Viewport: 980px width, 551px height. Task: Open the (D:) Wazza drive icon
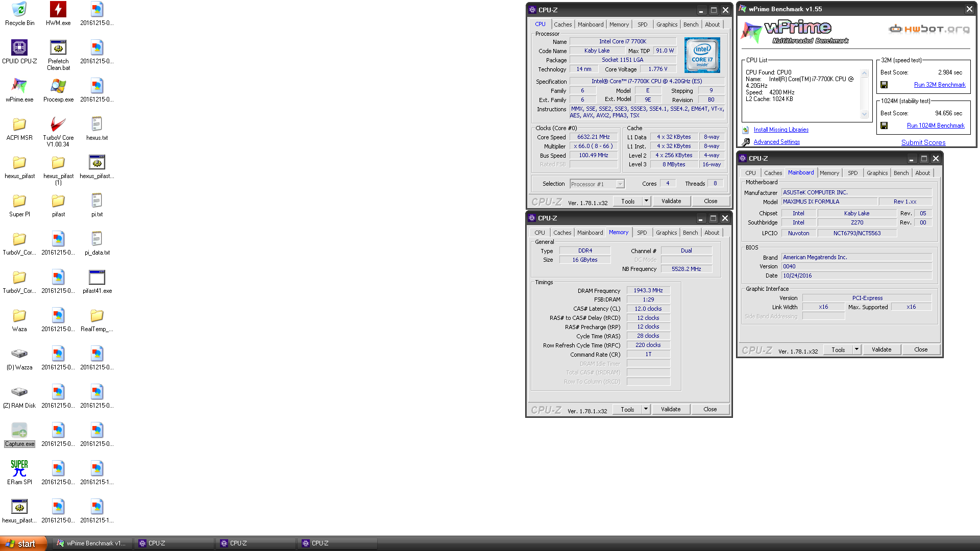coord(19,358)
